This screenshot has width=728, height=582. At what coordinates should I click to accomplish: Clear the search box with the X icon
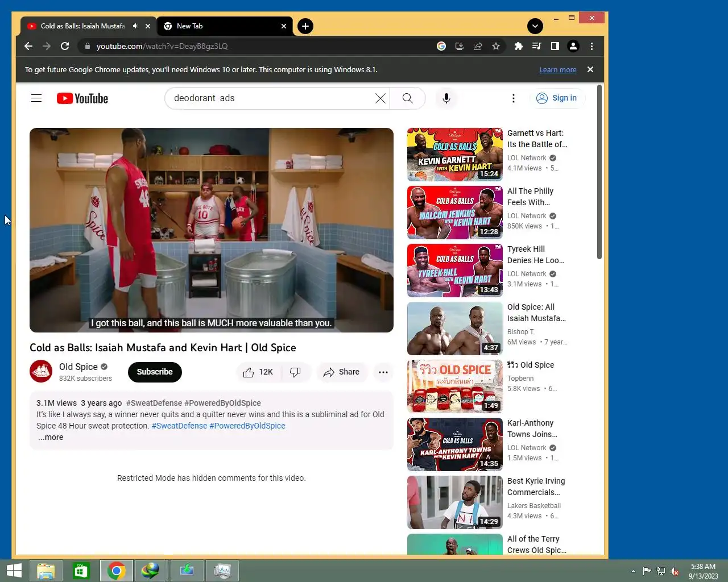380,98
